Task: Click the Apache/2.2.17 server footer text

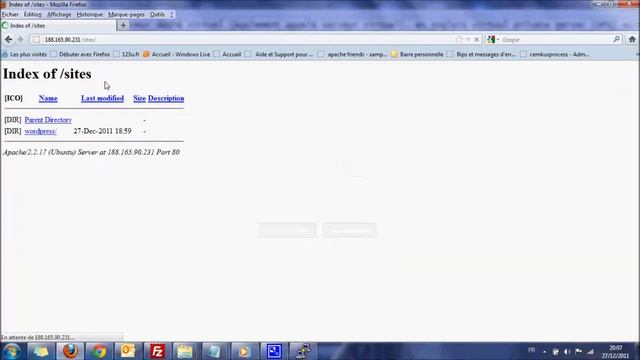Action: click(x=91, y=152)
